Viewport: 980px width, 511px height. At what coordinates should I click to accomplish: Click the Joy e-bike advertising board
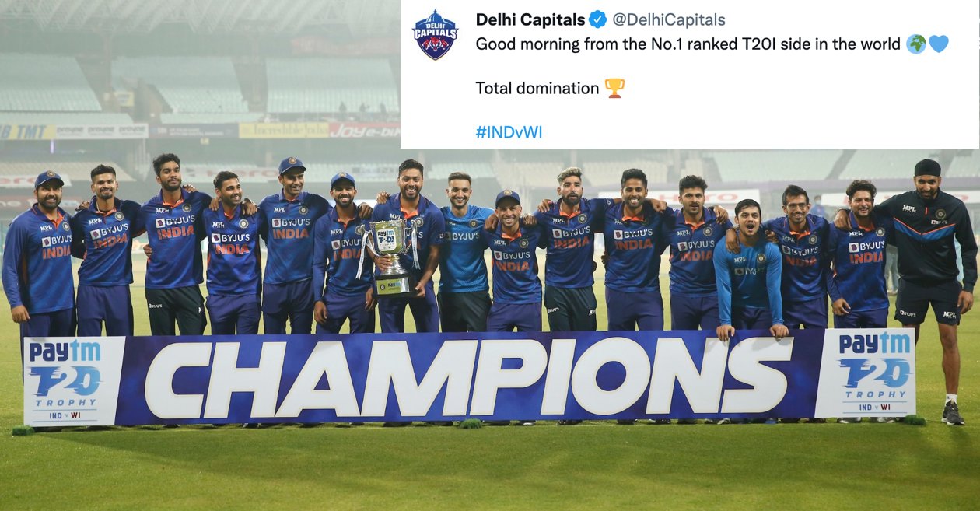click(364, 130)
